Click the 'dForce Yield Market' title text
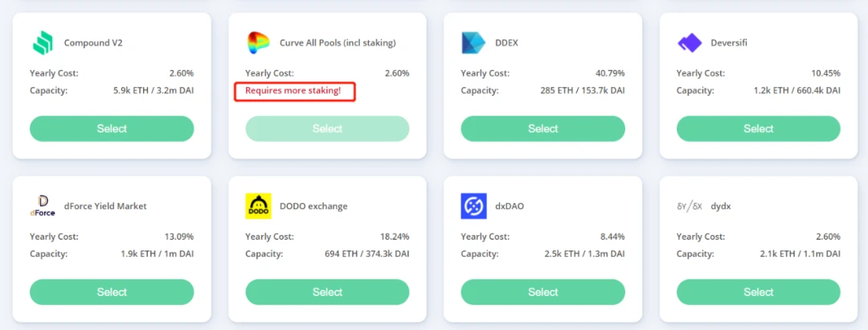 (x=105, y=206)
